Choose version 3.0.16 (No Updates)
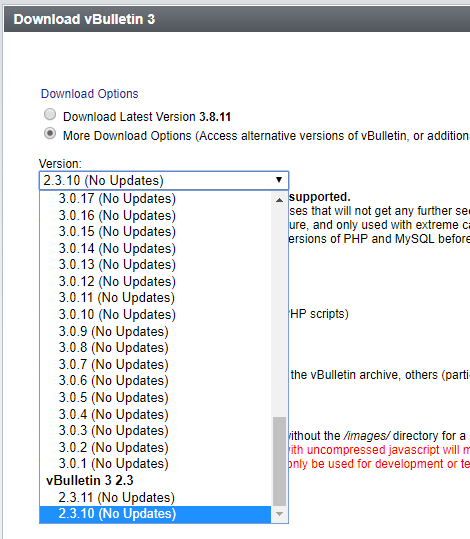The height and width of the screenshot is (539, 470). click(x=155, y=216)
